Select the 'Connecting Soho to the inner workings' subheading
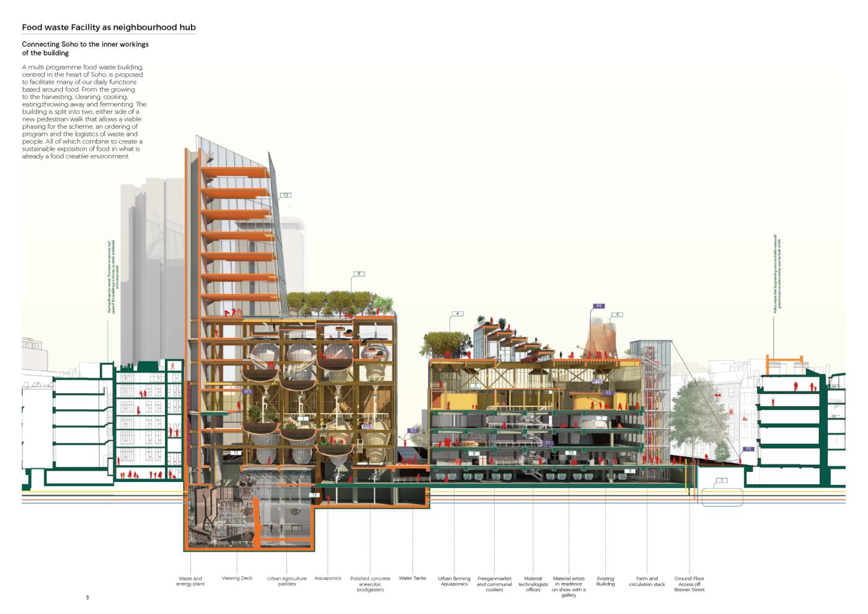868x614 pixels. point(85,44)
